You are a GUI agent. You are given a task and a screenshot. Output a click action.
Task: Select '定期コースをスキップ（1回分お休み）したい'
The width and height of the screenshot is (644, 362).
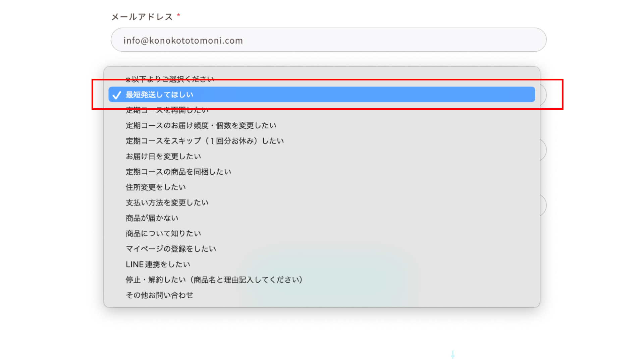[x=322, y=141]
